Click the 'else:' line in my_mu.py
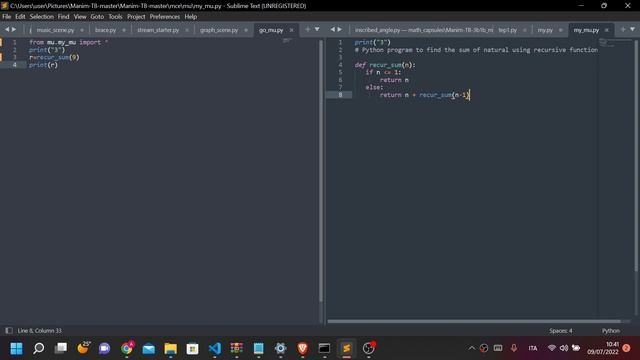This screenshot has height=360, width=640. [x=374, y=87]
